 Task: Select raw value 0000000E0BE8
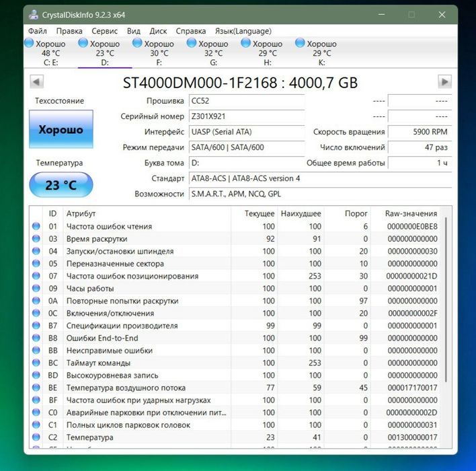point(412,226)
